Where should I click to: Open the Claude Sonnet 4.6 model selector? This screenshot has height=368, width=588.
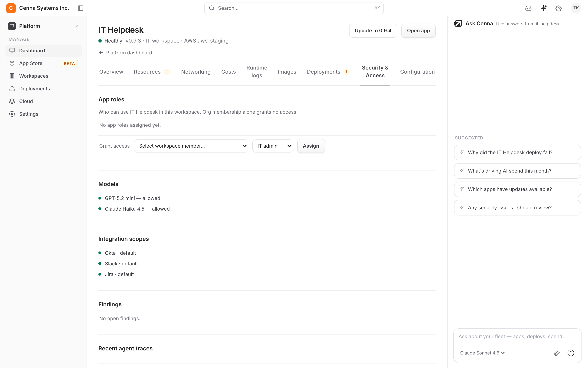[482, 353]
